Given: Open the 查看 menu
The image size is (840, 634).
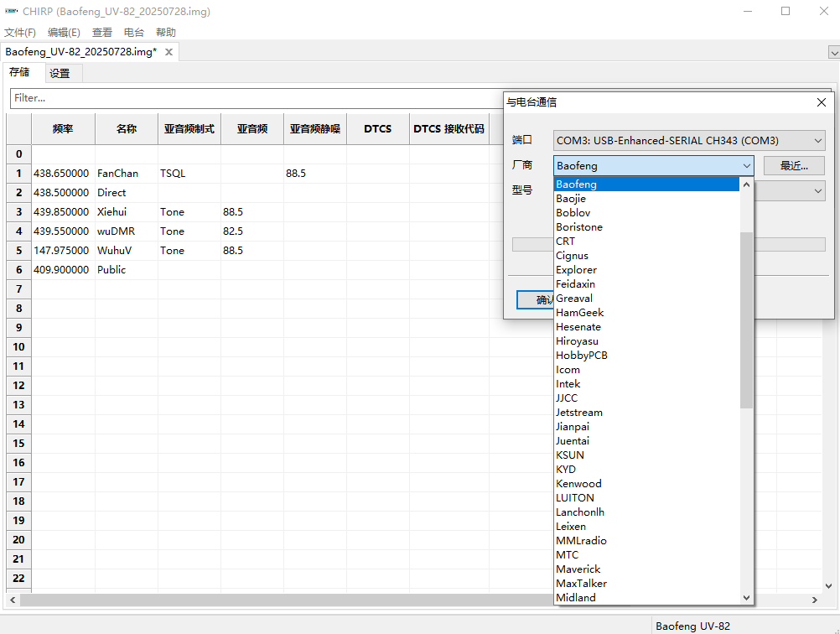Looking at the screenshot, I should (x=101, y=32).
